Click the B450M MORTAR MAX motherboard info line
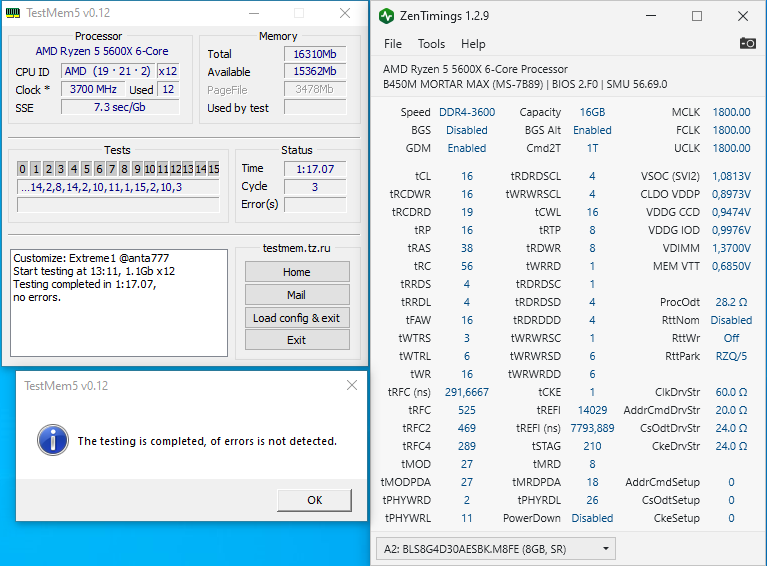Viewport: 767px width, 566px height. pos(525,84)
